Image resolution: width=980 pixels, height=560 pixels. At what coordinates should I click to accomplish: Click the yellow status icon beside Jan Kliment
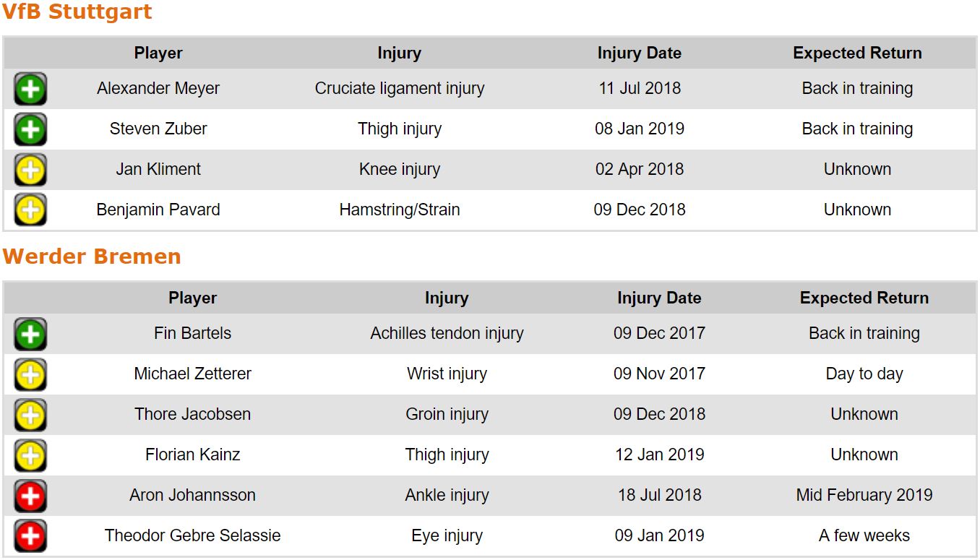[x=30, y=171]
